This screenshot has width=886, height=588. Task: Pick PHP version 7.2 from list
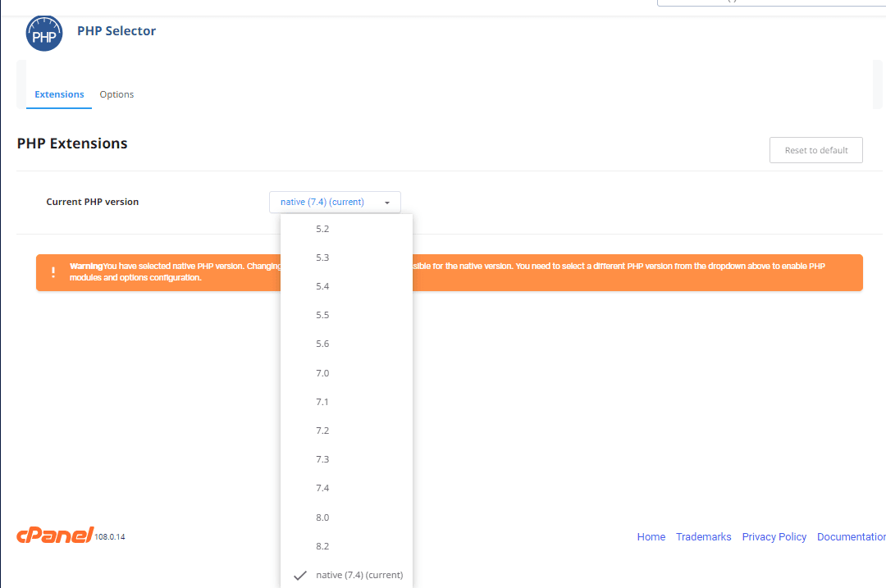pos(322,431)
